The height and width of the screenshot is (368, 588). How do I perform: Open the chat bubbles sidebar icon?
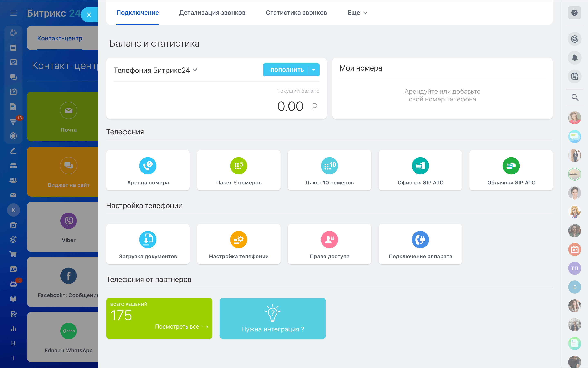coord(13,77)
